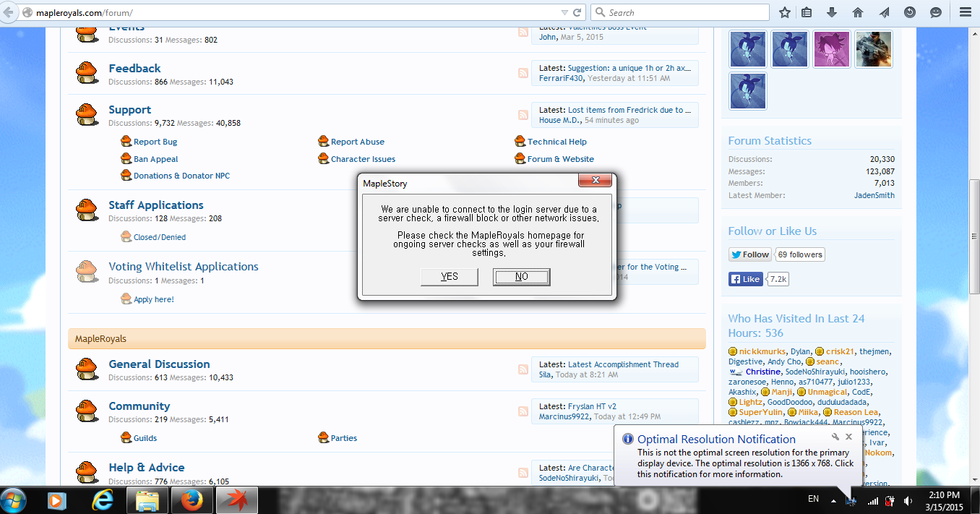The image size is (980, 514).
Task: Click the mushroom icon beside Help & Advice
Action: [87, 471]
